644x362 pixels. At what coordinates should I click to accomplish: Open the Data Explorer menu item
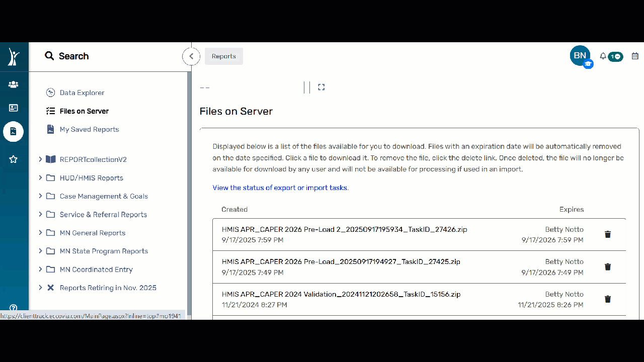click(x=82, y=93)
